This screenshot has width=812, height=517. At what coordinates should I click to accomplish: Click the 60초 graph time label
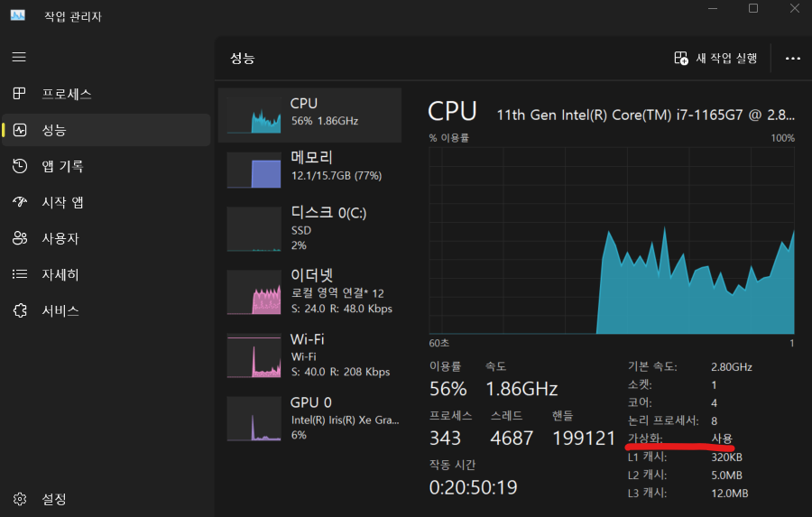coord(439,343)
